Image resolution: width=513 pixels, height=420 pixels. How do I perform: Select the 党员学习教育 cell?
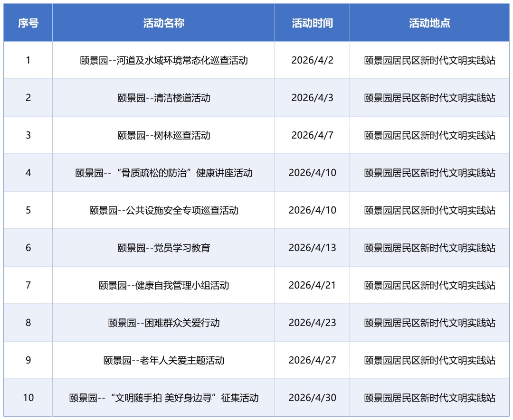(163, 248)
